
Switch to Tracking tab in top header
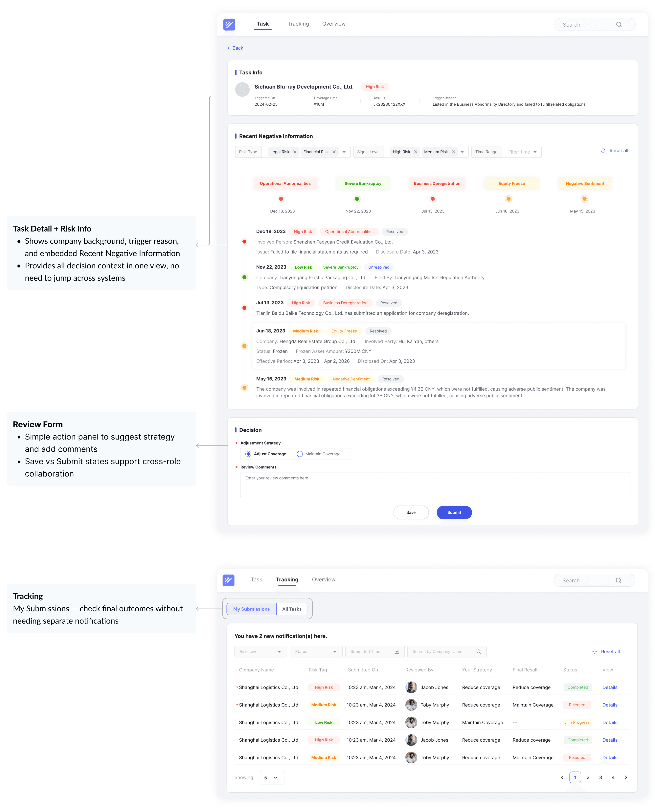tap(298, 24)
